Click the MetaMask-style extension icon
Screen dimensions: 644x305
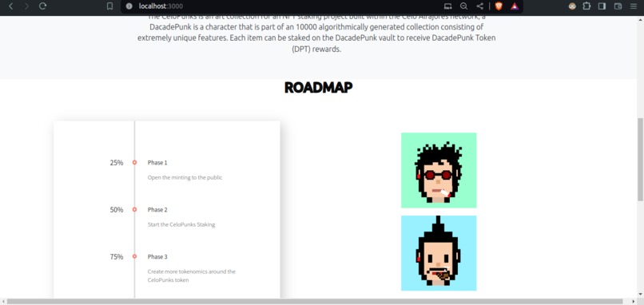pos(572,6)
